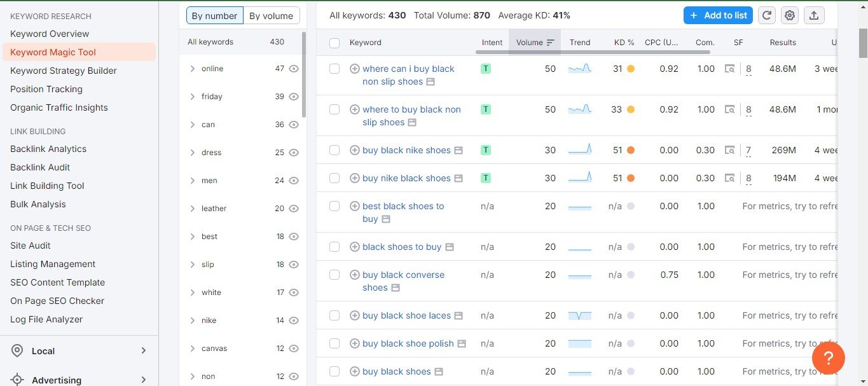Expand the 'online' keyword group
Viewport: 868px width, 386px height.
pos(193,69)
